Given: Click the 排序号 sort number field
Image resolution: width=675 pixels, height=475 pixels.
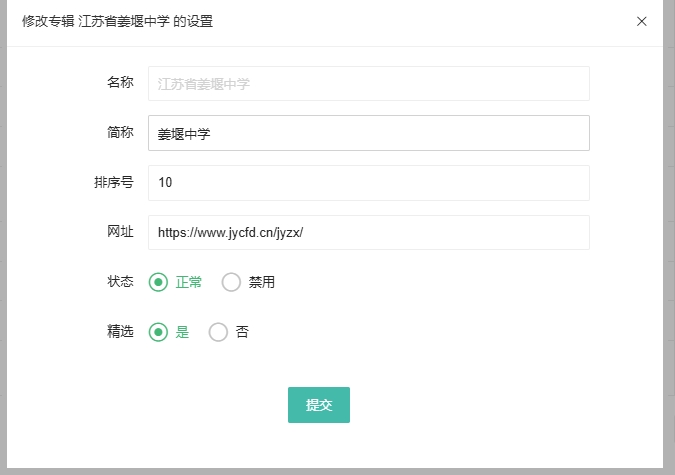Looking at the screenshot, I should [x=369, y=183].
